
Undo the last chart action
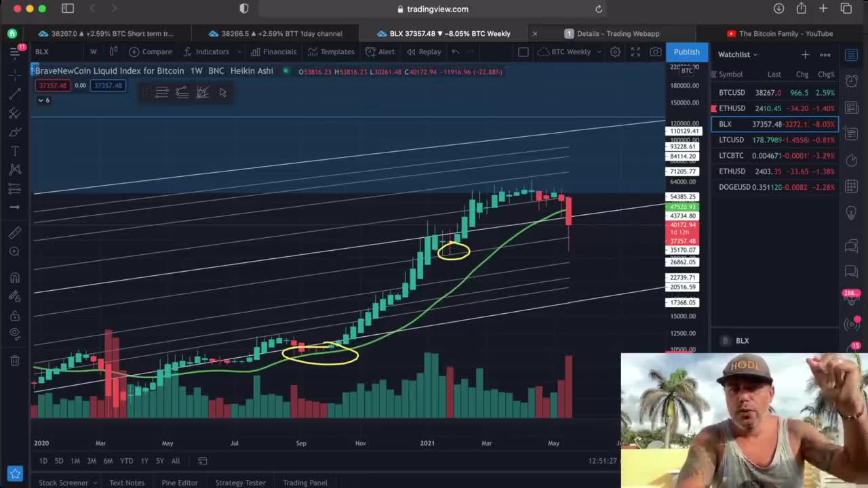(456, 52)
